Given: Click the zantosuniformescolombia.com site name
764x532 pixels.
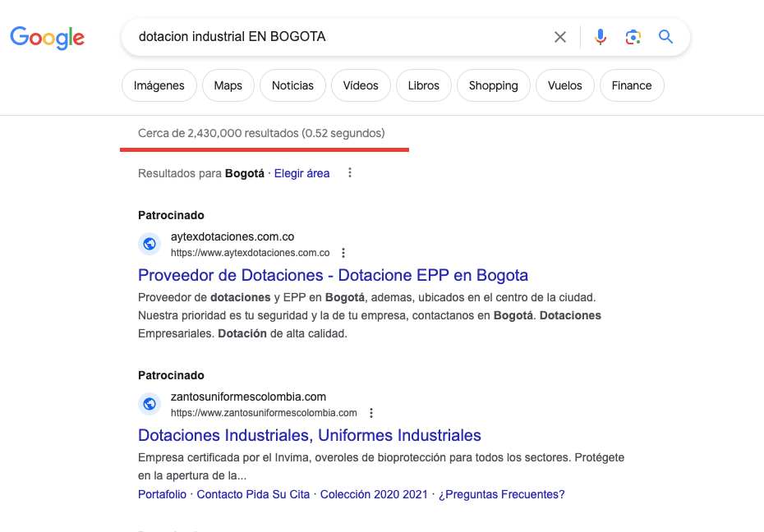Looking at the screenshot, I should pos(248,397).
